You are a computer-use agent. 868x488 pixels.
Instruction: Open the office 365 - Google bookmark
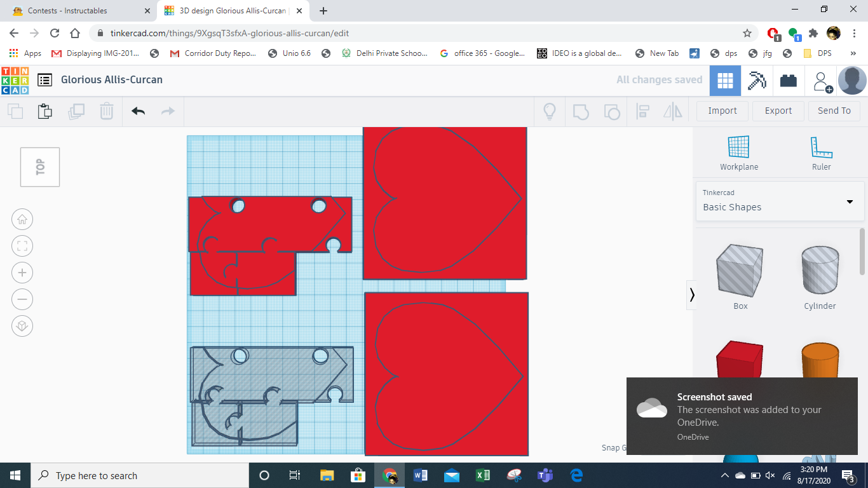click(x=482, y=53)
